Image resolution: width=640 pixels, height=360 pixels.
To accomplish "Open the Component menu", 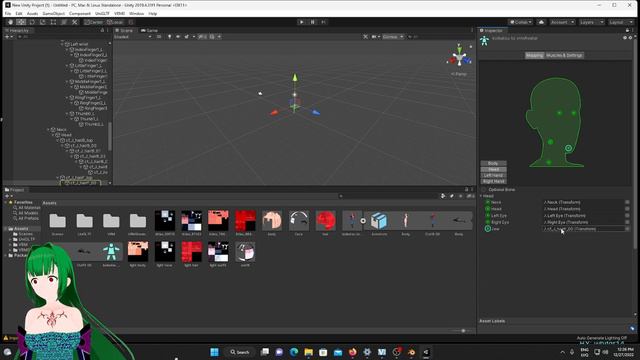I will (x=80, y=13).
